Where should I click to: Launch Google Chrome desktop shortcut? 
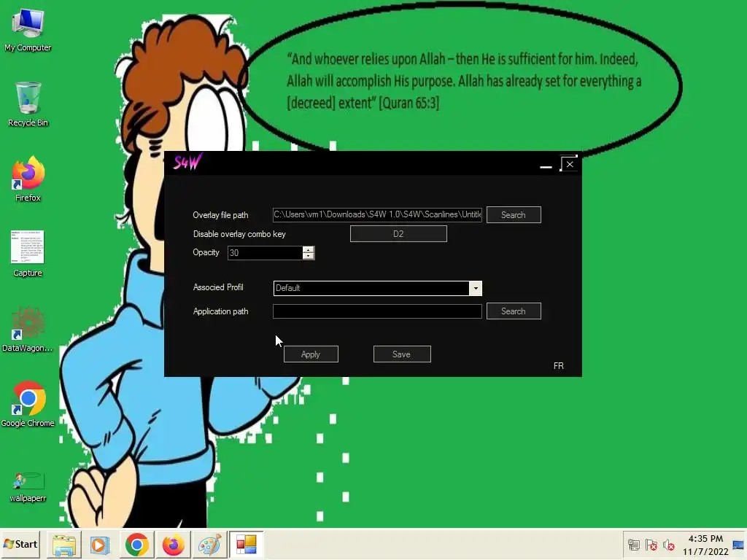(28, 404)
